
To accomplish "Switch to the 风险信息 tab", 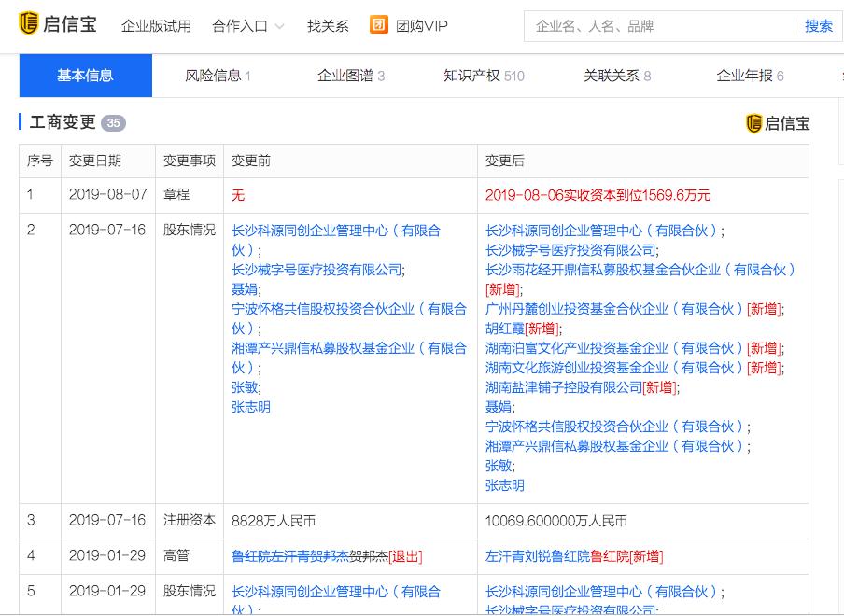I will 218,76.
